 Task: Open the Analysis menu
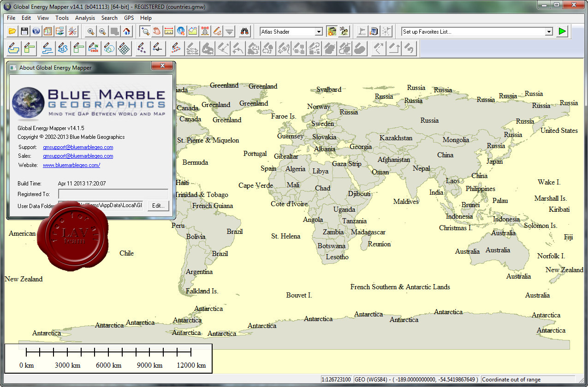coord(85,18)
